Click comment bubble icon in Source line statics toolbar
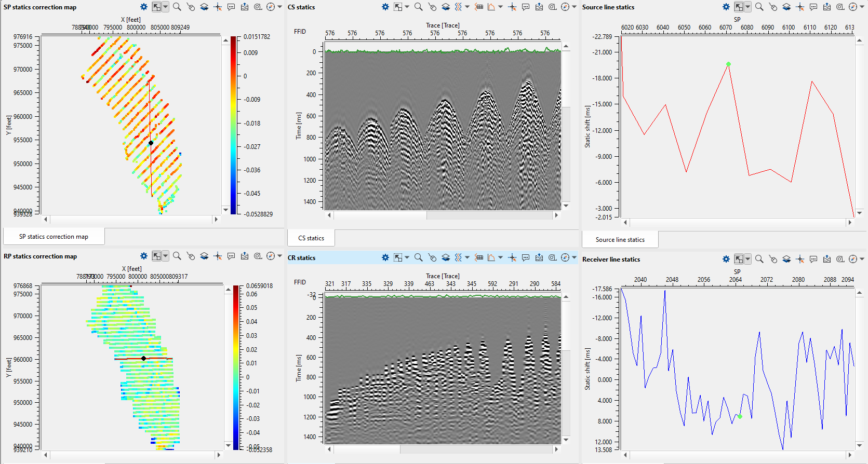This screenshot has width=868, height=464. click(x=813, y=7)
